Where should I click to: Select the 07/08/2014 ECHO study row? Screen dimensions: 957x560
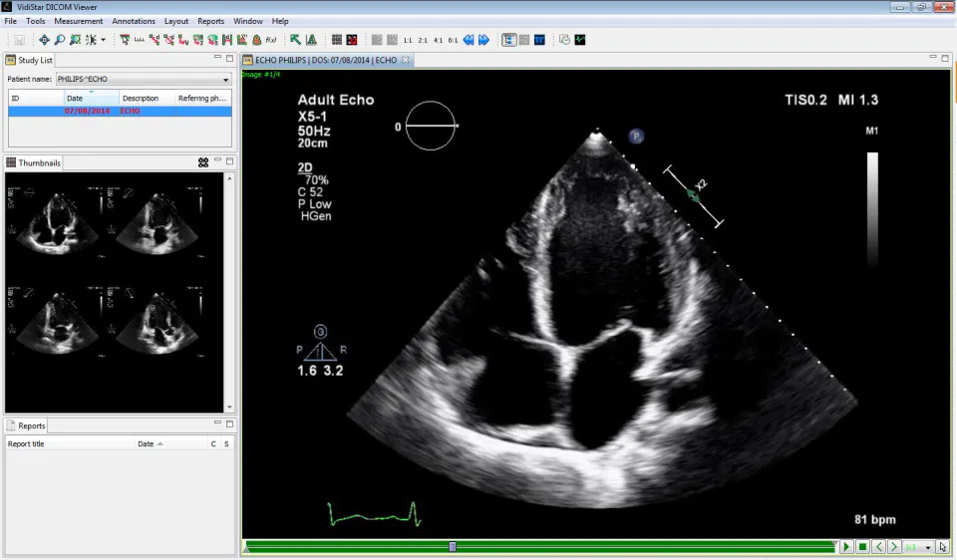point(120,111)
